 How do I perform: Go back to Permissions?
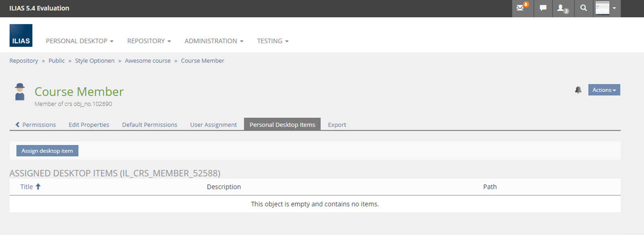coord(36,125)
